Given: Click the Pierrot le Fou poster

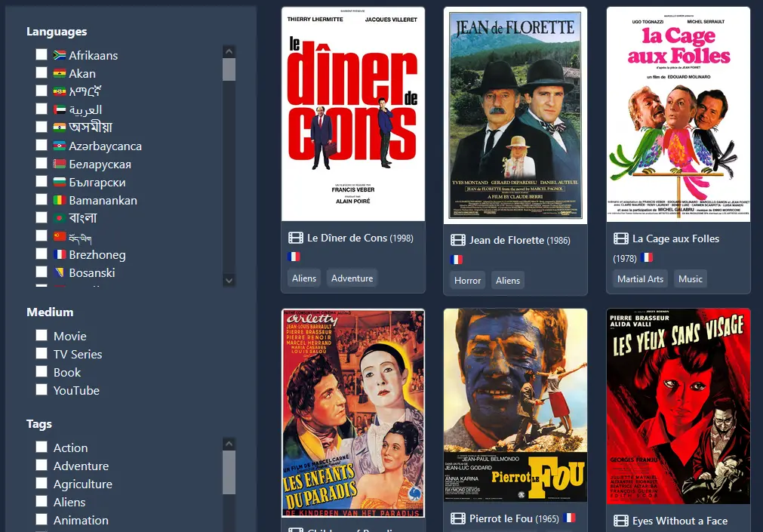Looking at the screenshot, I should pyautogui.click(x=515, y=405).
